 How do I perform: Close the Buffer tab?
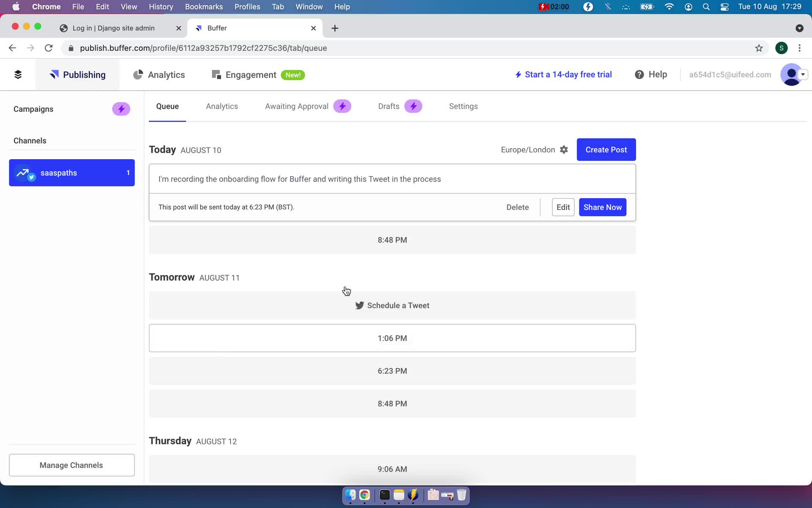[313, 28]
